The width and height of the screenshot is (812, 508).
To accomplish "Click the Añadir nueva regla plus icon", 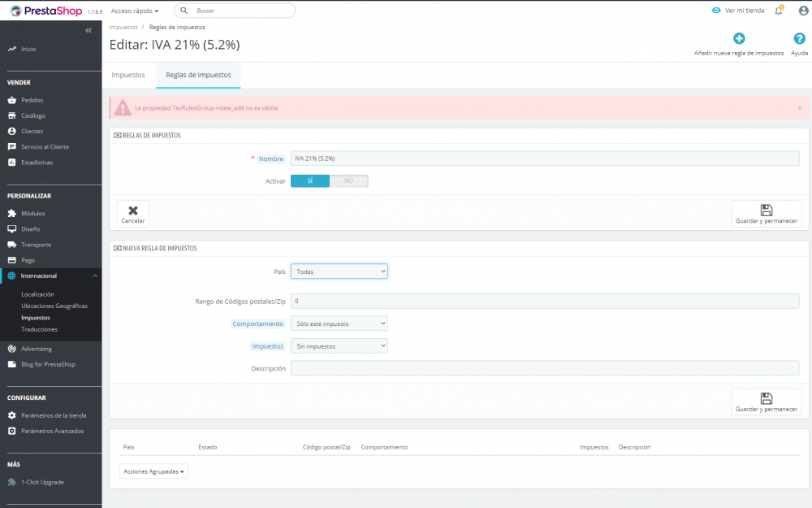I will click(739, 38).
